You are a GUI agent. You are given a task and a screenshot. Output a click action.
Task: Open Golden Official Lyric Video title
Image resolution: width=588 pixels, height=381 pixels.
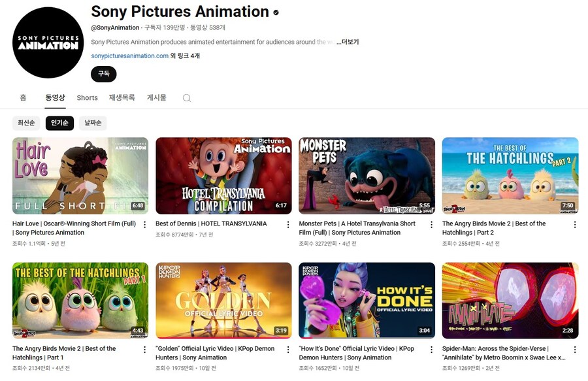click(x=215, y=353)
